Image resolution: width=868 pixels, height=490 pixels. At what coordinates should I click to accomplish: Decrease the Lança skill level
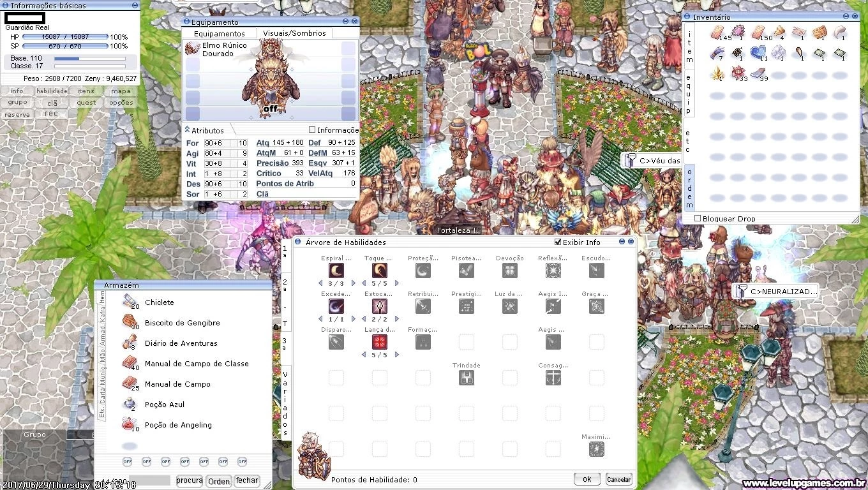[364, 355]
